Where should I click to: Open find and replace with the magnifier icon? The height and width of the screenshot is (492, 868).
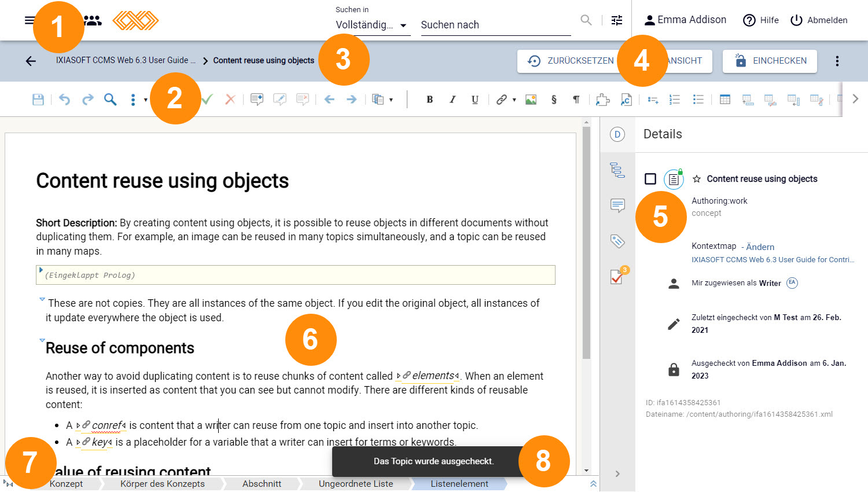coord(110,100)
